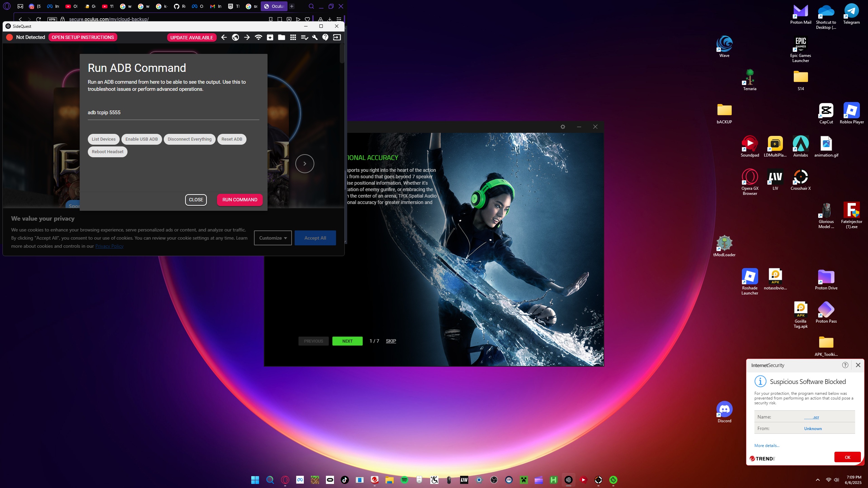868x488 pixels.
Task: Click the Reset ADB chip
Action: [232, 139]
